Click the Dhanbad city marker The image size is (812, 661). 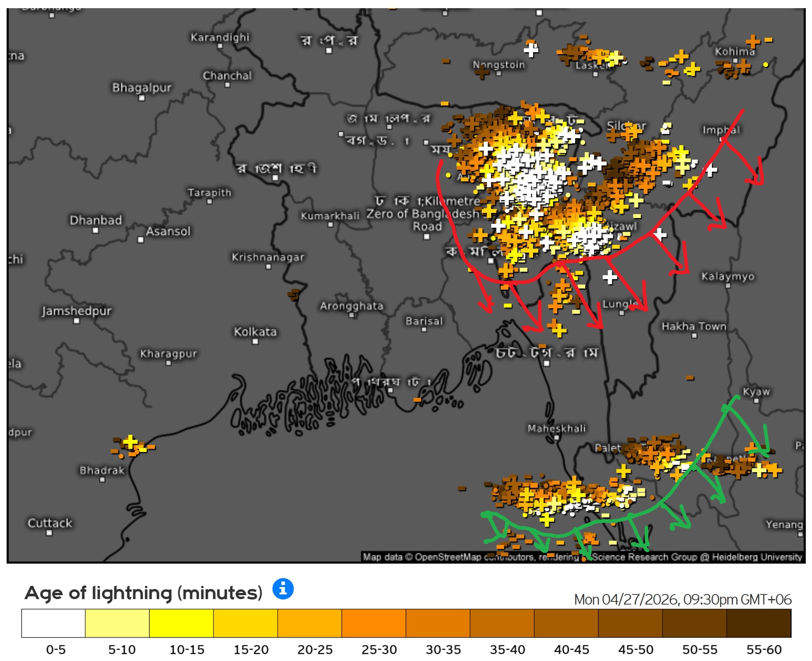pos(95,230)
